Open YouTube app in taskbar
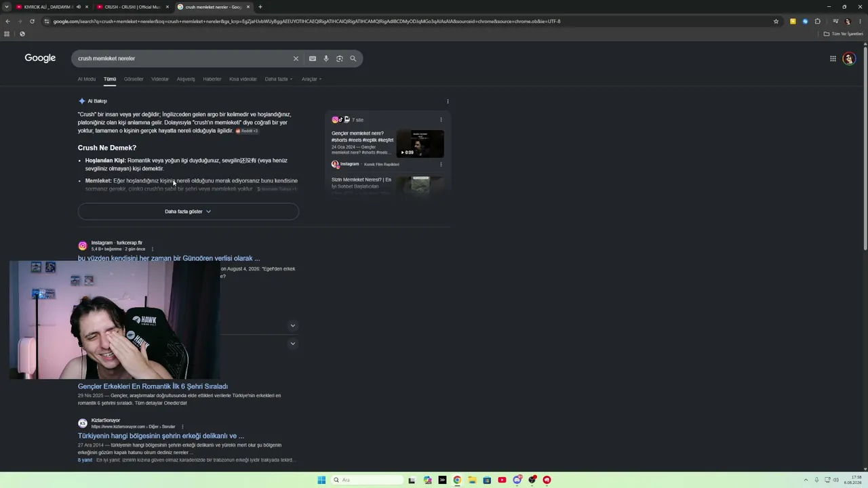Viewport: 868px width, 488px height. tap(502, 480)
